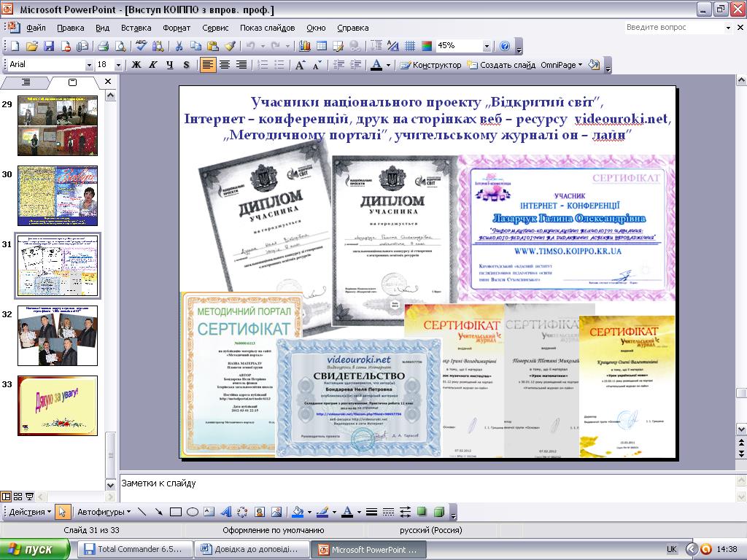
Task: Switch to Total Commander taskbar button
Action: [135, 549]
